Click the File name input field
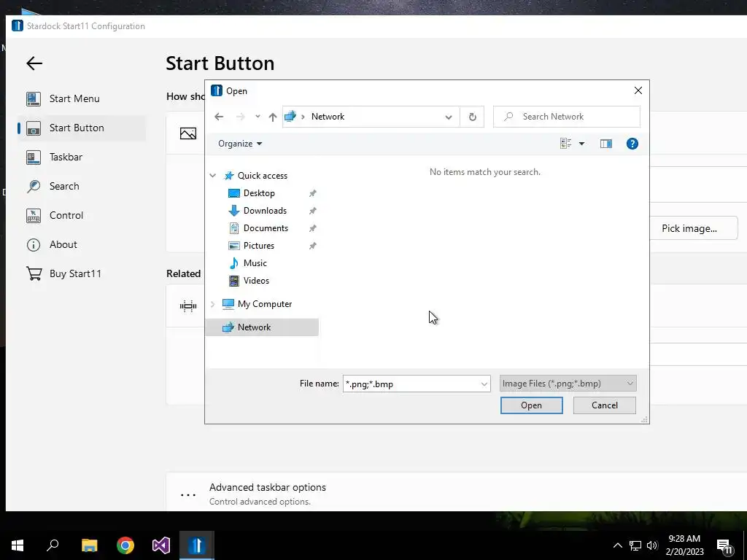Image resolution: width=747 pixels, height=560 pixels. point(411,384)
